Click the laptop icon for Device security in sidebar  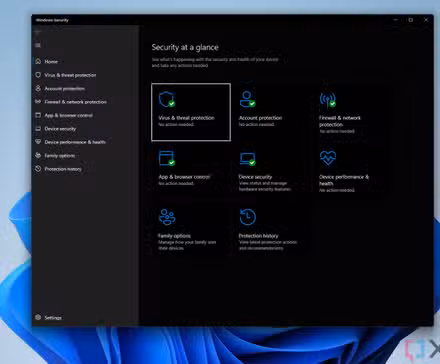pyautogui.click(x=38, y=129)
